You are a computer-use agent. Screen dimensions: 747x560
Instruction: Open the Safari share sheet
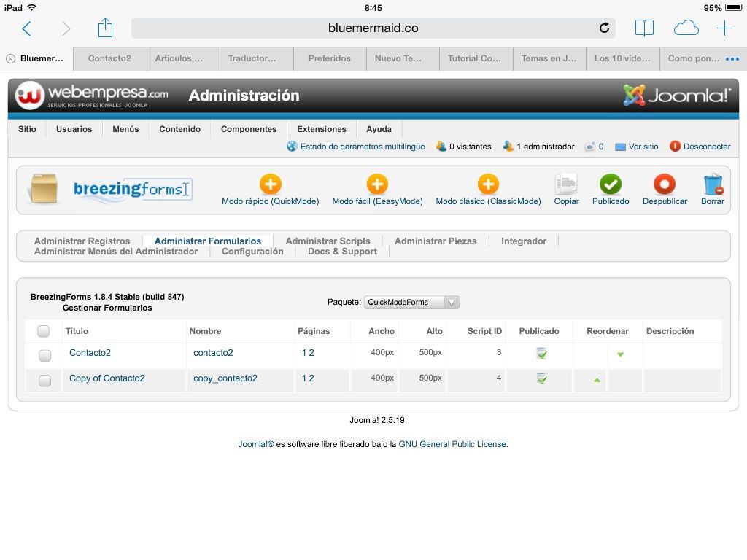click(105, 27)
